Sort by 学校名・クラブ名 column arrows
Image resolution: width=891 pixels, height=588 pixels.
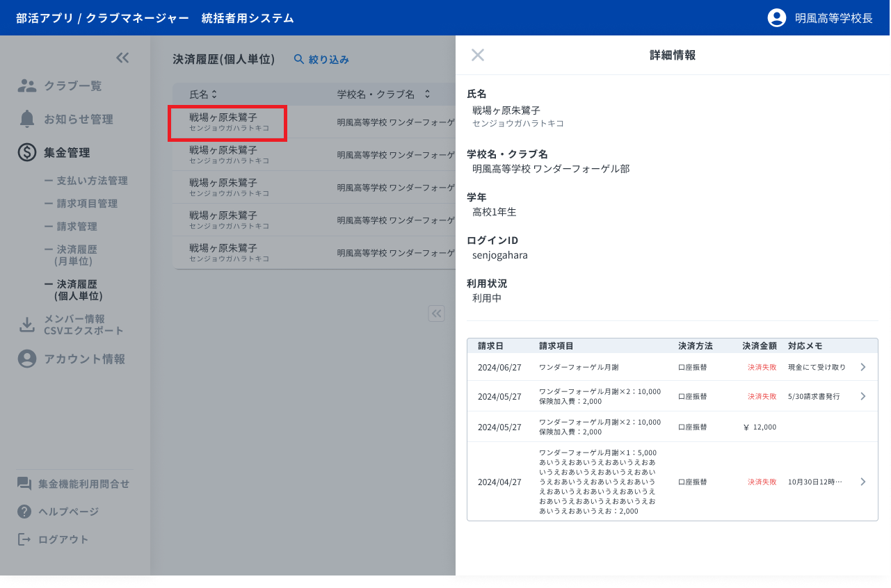(x=427, y=94)
